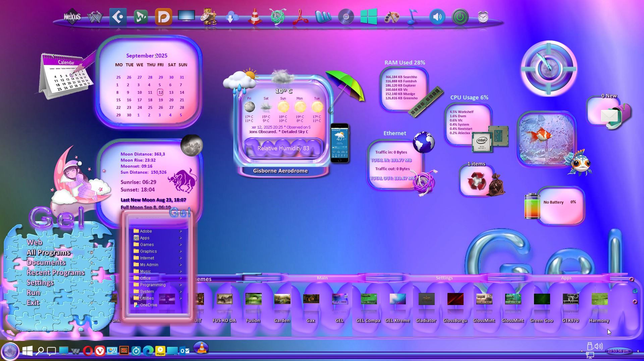Click the green power button icon
Viewport: 644px width, 361px height.
tap(460, 17)
